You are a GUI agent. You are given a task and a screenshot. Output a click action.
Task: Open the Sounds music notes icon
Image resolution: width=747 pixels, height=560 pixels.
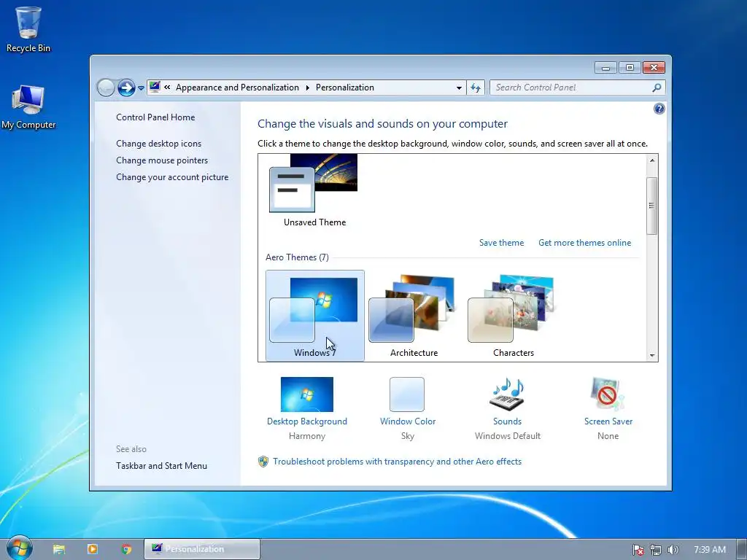coord(508,394)
